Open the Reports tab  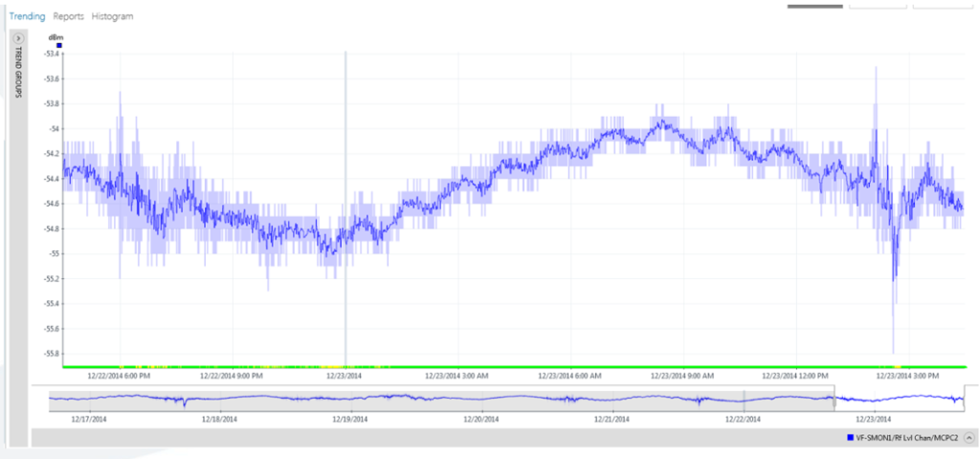coord(68,16)
